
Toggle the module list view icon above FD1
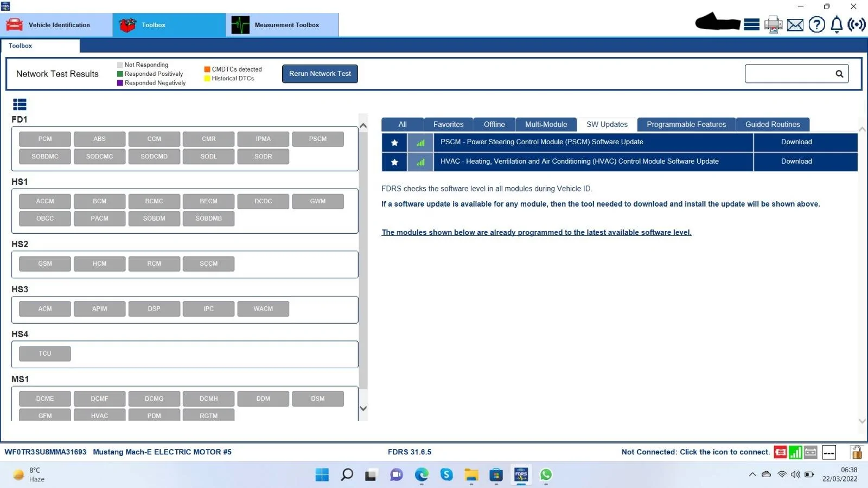pyautogui.click(x=20, y=104)
